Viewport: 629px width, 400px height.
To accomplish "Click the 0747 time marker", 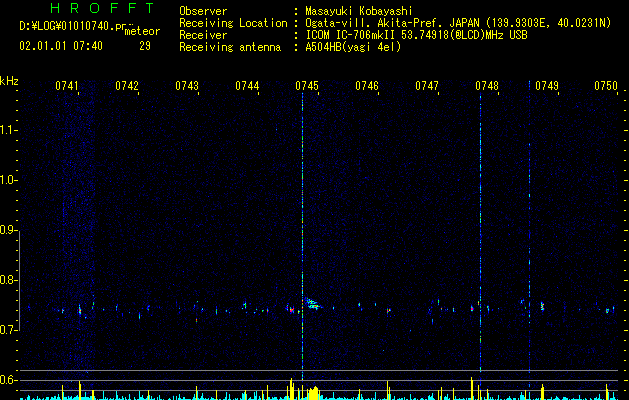I will coord(427,86).
